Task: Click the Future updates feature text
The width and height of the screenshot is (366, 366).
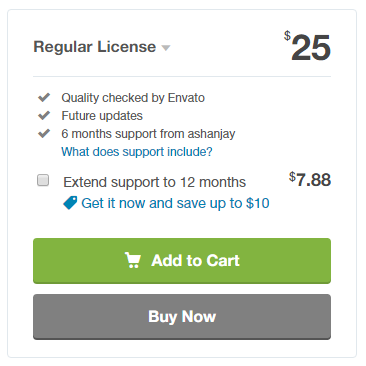Action: pyautogui.click(x=102, y=116)
